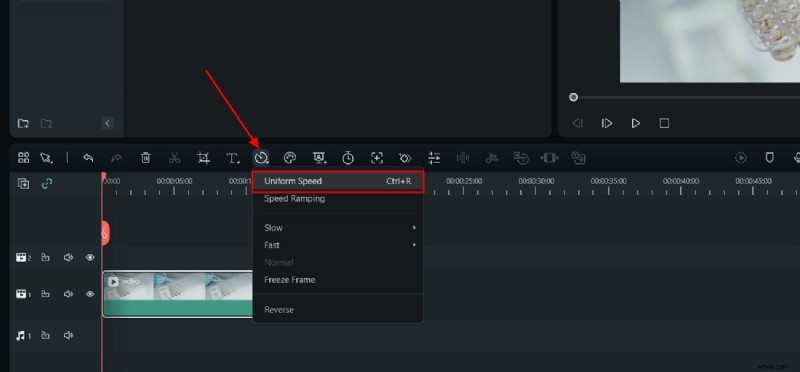Lock video track 2
800x372 pixels.
coord(45,258)
